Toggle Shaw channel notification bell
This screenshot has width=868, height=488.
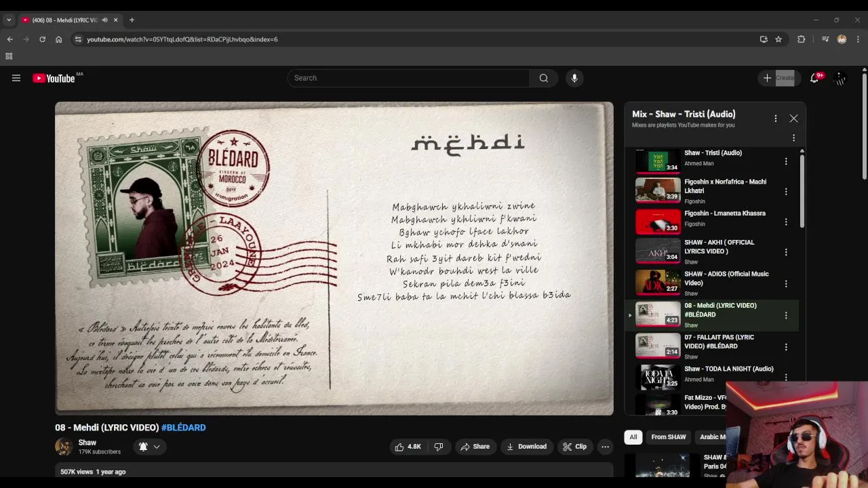pos(143,447)
